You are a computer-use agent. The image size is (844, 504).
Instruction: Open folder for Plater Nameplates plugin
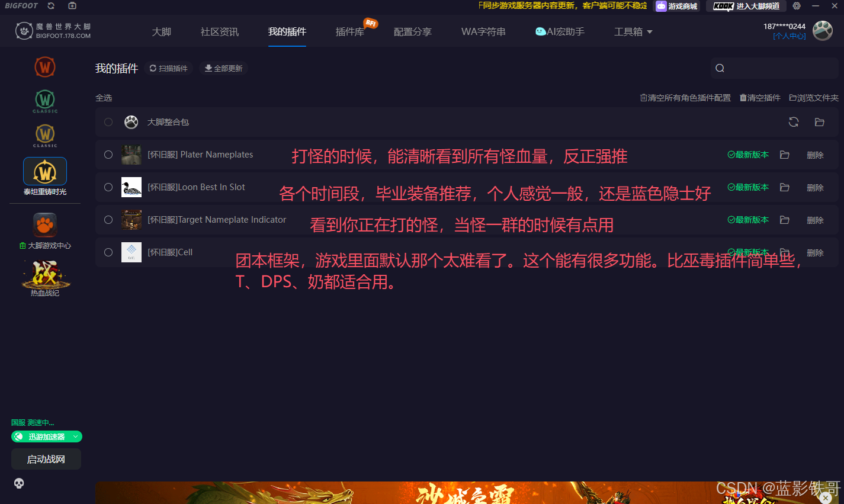[785, 155]
